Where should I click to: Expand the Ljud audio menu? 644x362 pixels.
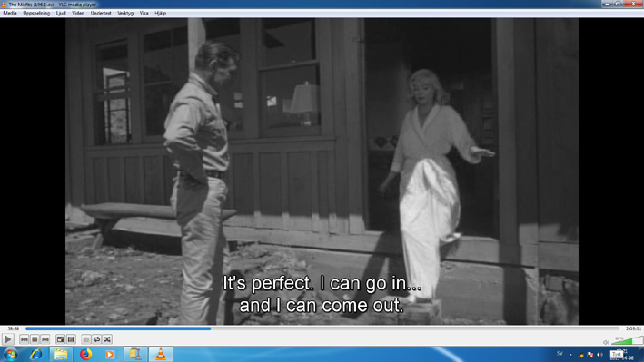[61, 13]
